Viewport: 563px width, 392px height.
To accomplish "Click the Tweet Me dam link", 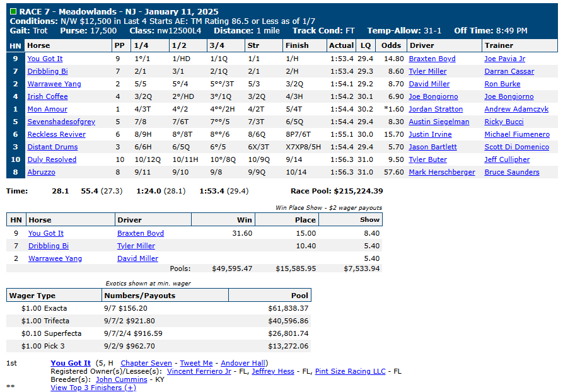I will click(x=196, y=363).
